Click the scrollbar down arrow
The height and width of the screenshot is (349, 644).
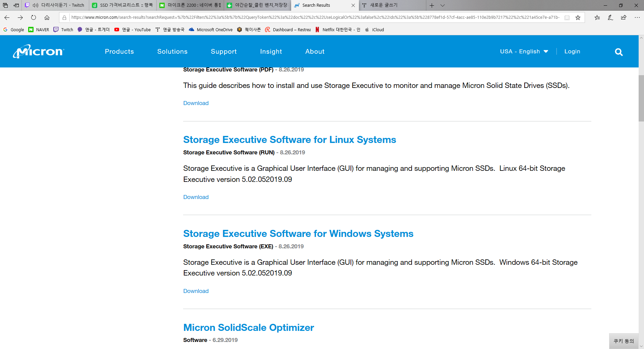pyautogui.click(x=641, y=346)
